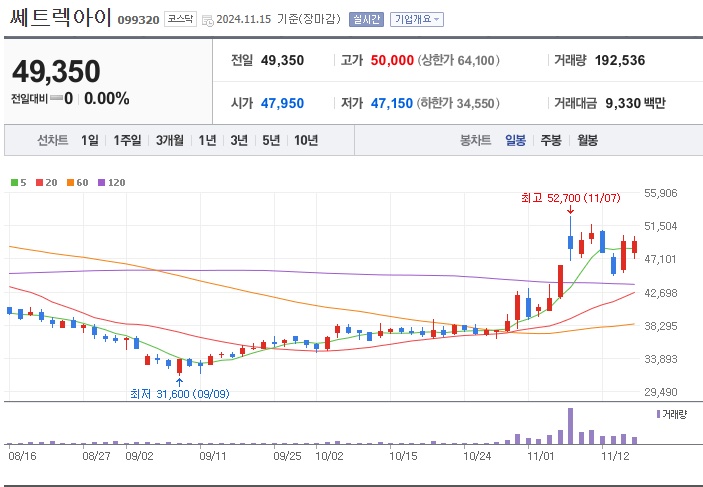Click the 55,906 price axis label
Screen dimensions: 703x487
660,193
